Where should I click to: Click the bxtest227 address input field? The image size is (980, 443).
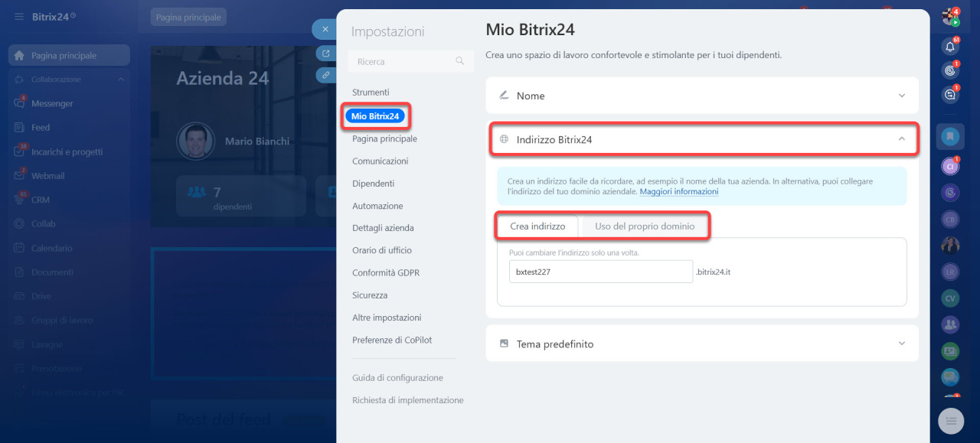(x=600, y=272)
